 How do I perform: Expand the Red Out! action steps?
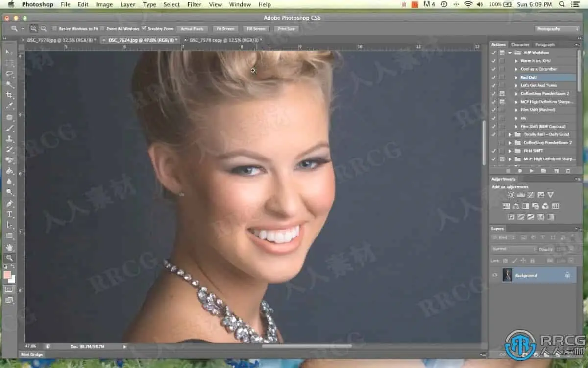(x=516, y=77)
